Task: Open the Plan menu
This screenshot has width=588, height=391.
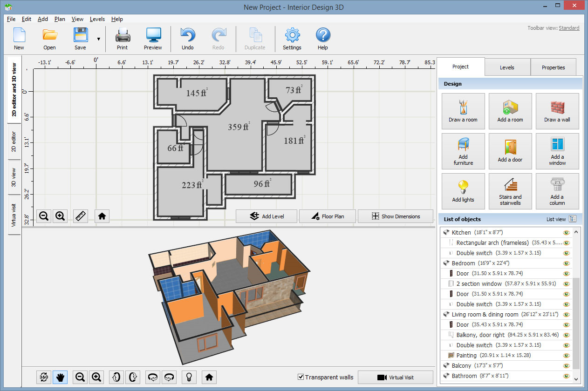Action: pyautogui.click(x=60, y=19)
